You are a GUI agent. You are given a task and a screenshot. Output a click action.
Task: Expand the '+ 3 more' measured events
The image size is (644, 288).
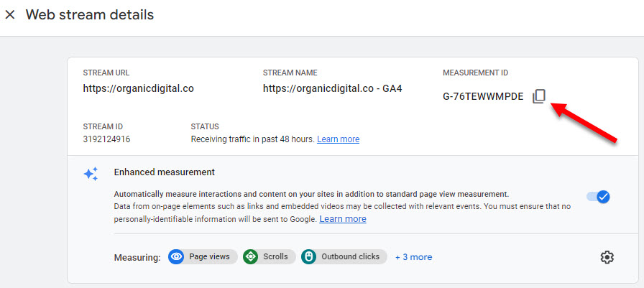coord(413,256)
